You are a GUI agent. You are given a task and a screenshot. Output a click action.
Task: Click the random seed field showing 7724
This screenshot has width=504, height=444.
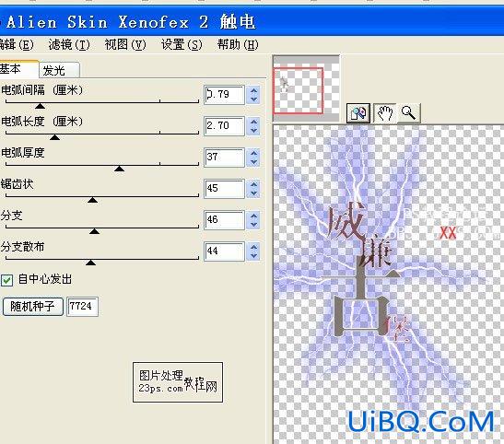point(82,307)
